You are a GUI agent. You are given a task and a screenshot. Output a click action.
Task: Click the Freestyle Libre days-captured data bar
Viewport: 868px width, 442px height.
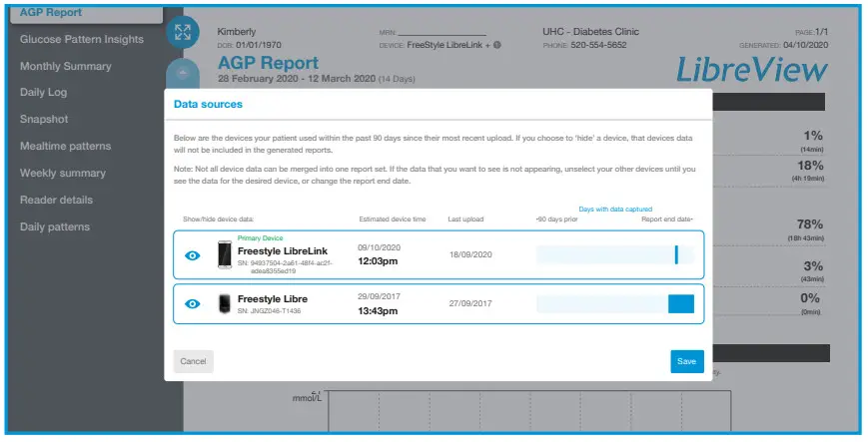pos(615,303)
